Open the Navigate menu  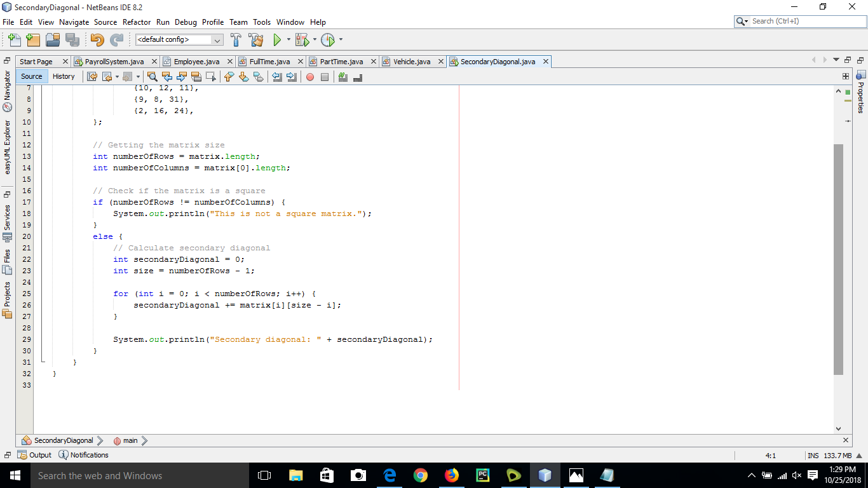click(74, 22)
